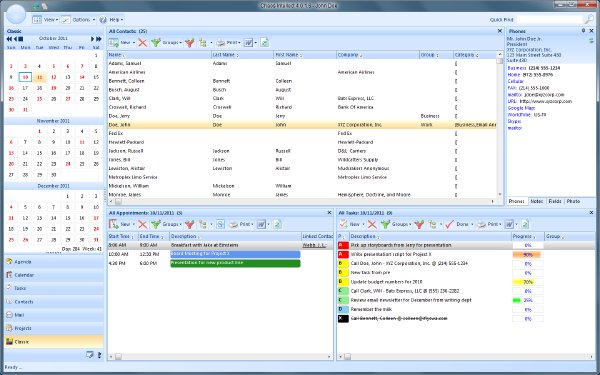This screenshot has height=375, width=600.
Task: Go to previous year in mini calendar
Action: pos(9,39)
